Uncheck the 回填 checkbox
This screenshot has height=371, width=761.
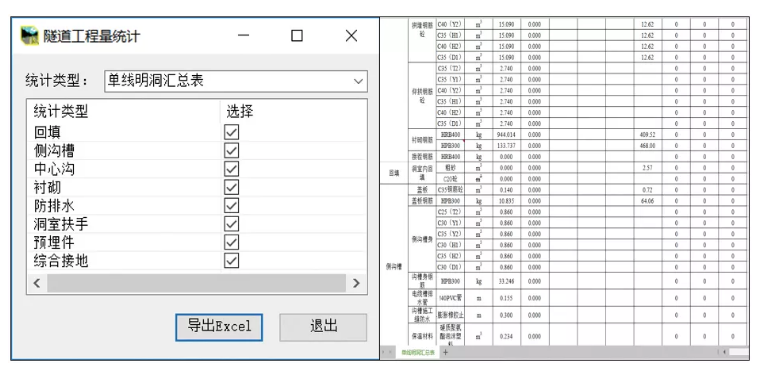[x=232, y=132]
